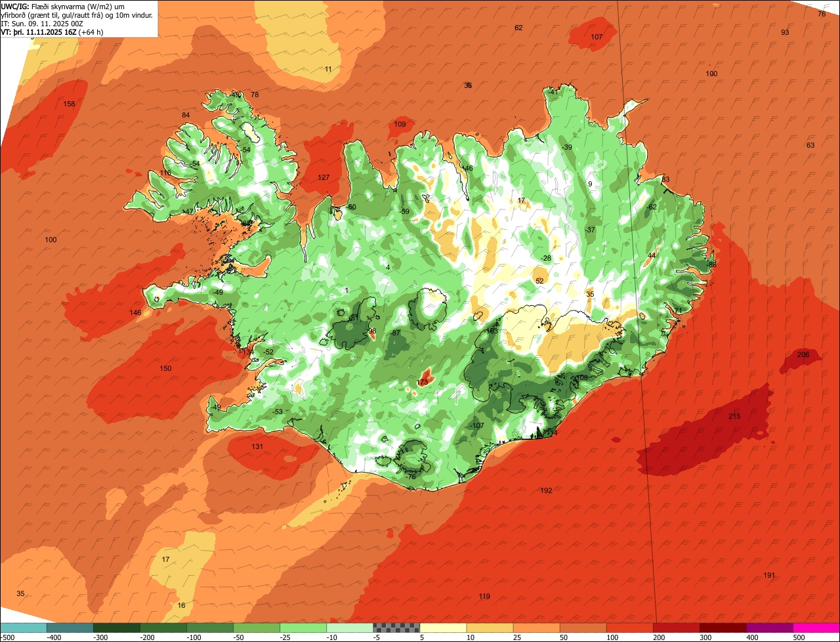Click the legend swatch between -100 and -50
The height and width of the screenshot is (642, 840).
point(210,628)
